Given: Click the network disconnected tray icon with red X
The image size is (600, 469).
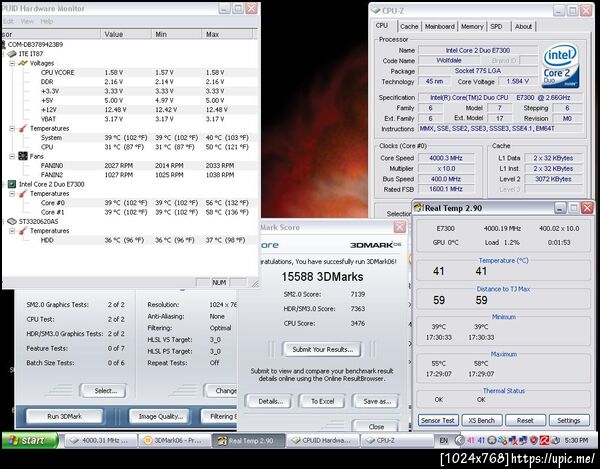Looking at the screenshot, I should coord(513,441).
